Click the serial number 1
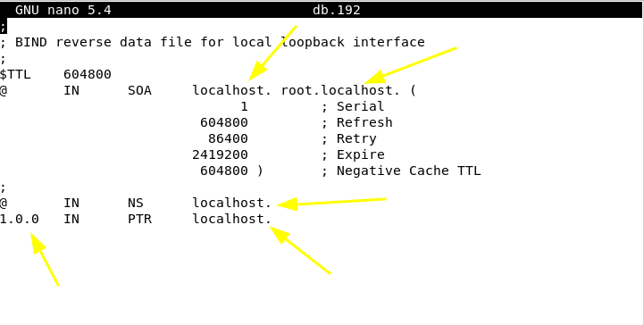 pos(244,106)
